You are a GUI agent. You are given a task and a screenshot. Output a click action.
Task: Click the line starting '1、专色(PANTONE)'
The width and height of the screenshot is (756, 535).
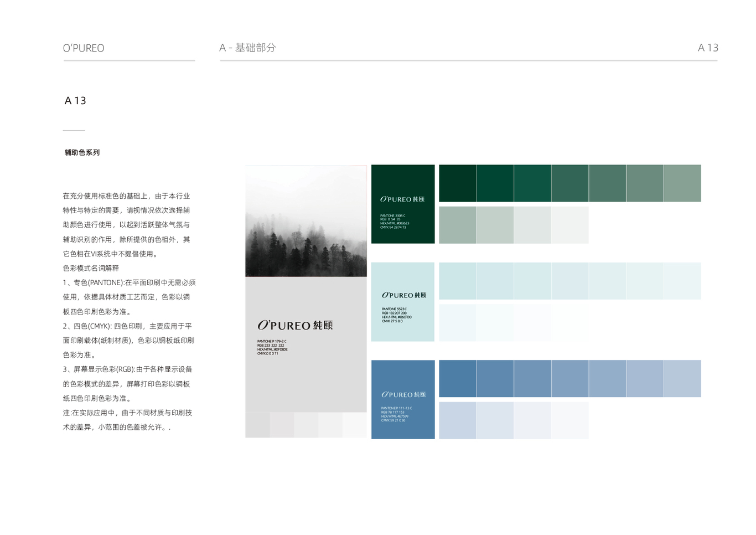[x=129, y=282]
